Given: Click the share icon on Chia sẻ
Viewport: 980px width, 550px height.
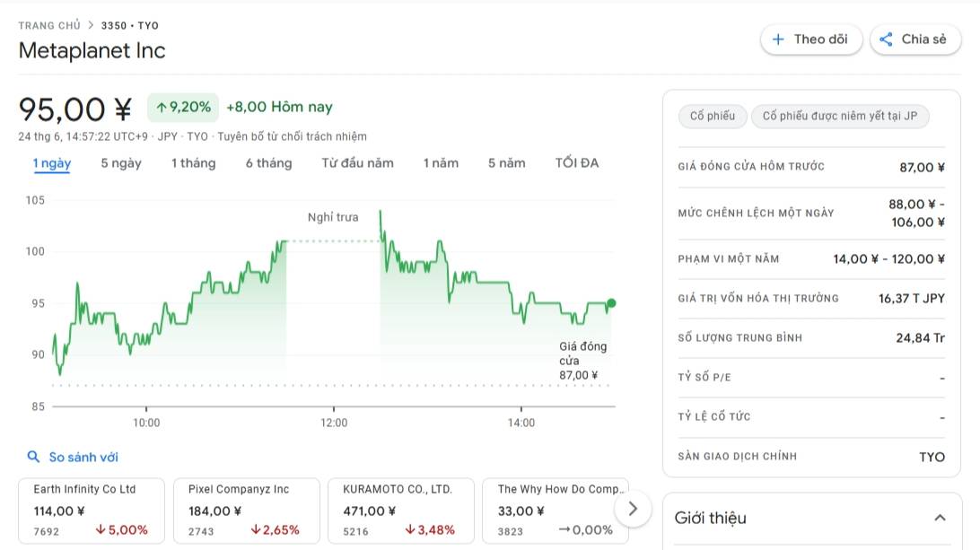Looking at the screenshot, I should click(x=886, y=39).
